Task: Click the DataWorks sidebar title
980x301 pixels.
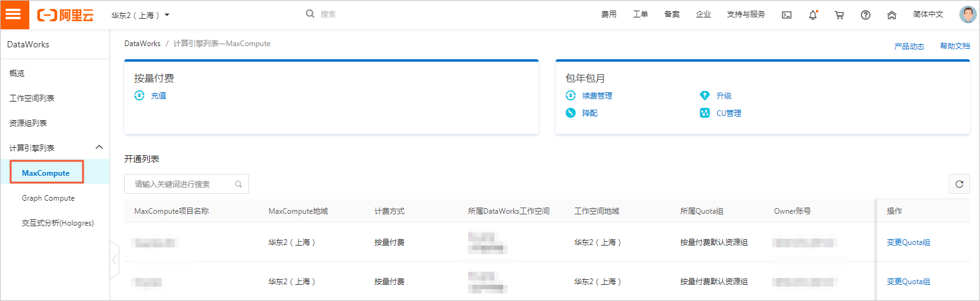Action: 28,44
